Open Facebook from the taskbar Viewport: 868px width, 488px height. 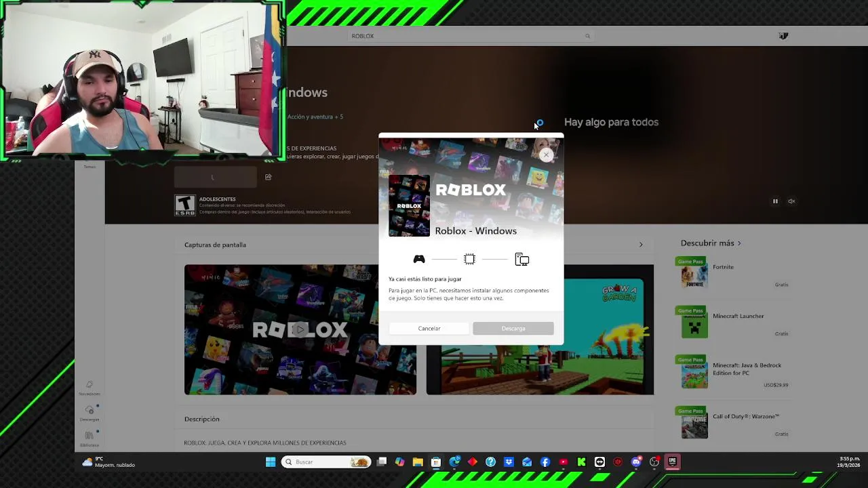point(545,462)
